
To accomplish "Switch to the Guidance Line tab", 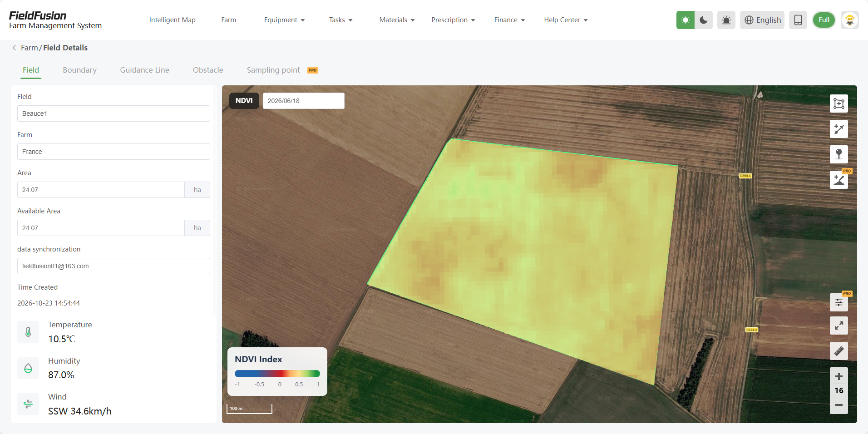I will point(145,70).
